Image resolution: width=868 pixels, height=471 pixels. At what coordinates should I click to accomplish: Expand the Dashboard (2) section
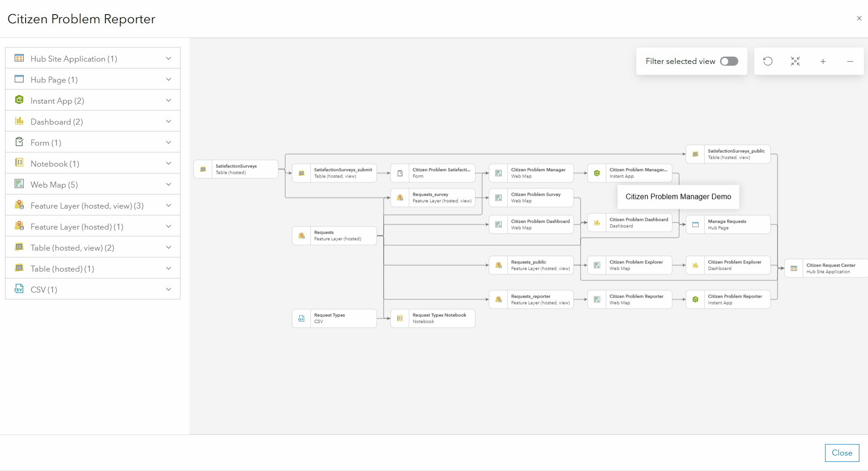(169, 121)
